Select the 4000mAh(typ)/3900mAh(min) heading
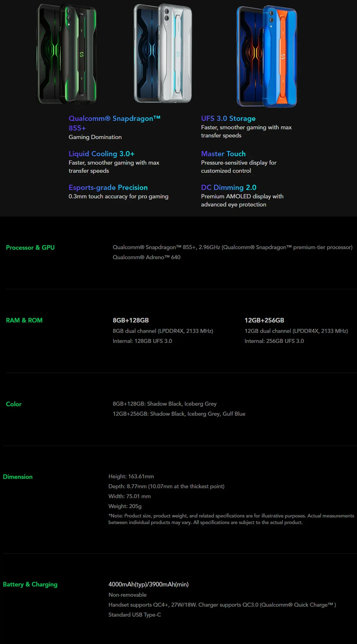Screen dimensions: 357x644 tap(148, 584)
